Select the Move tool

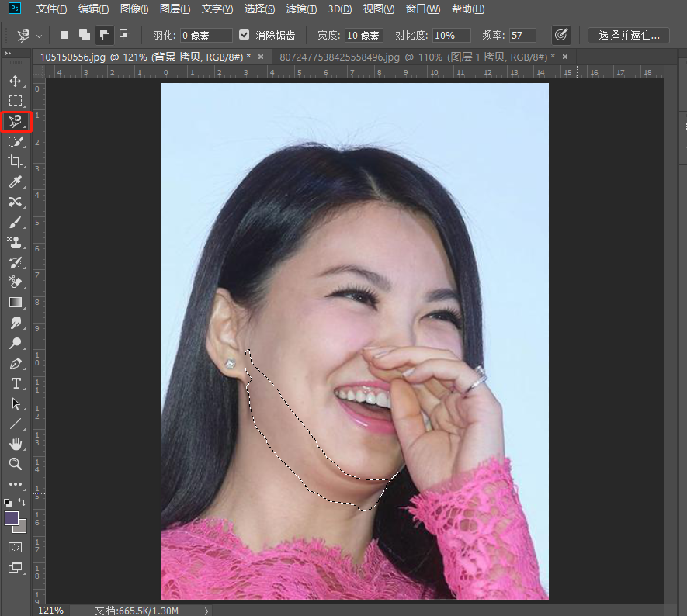[15, 81]
